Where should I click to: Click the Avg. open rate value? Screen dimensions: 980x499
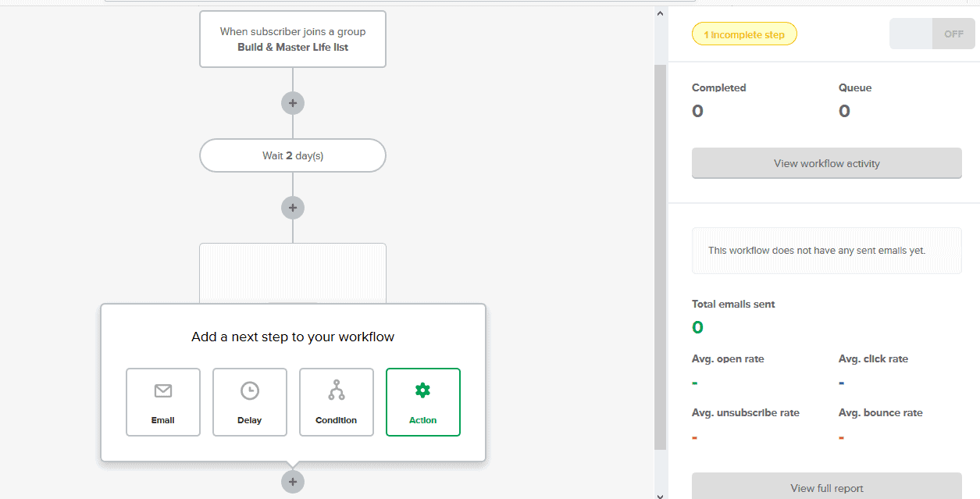[693, 382]
